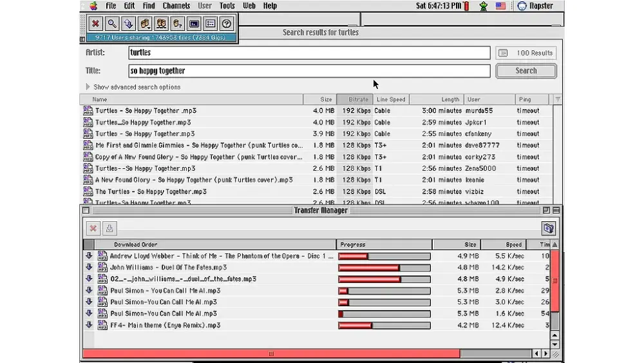The height and width of the screenshot is (363, 644).
Task: Select result from user murda55
Action: click(x=316, y=111)
